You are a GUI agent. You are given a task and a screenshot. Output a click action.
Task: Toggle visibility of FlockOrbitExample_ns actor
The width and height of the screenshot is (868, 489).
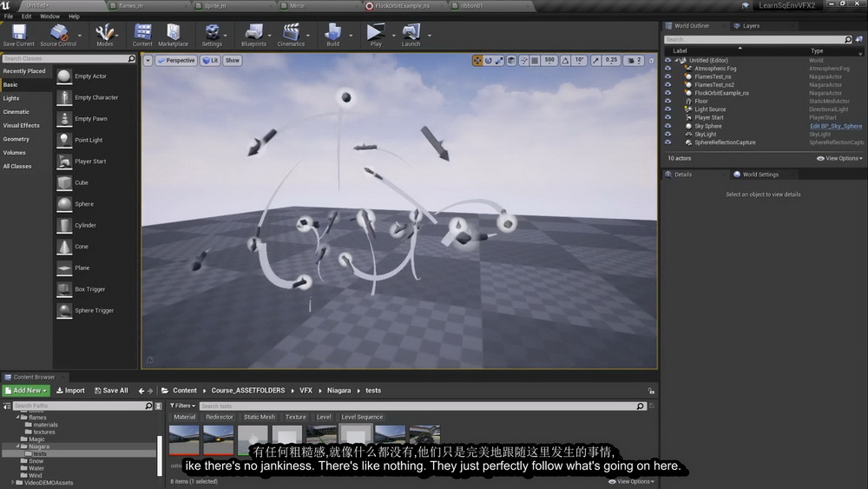click(667, 93)
